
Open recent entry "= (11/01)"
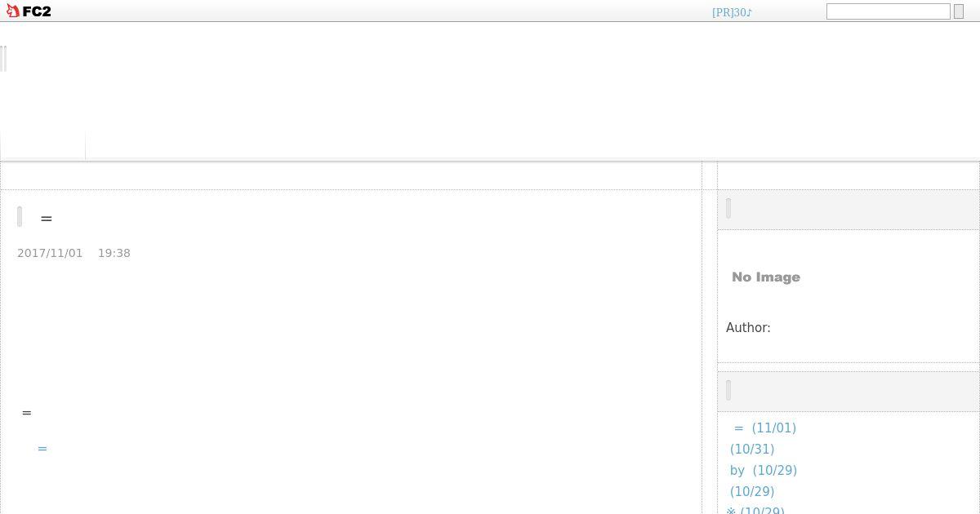[764, 428]
